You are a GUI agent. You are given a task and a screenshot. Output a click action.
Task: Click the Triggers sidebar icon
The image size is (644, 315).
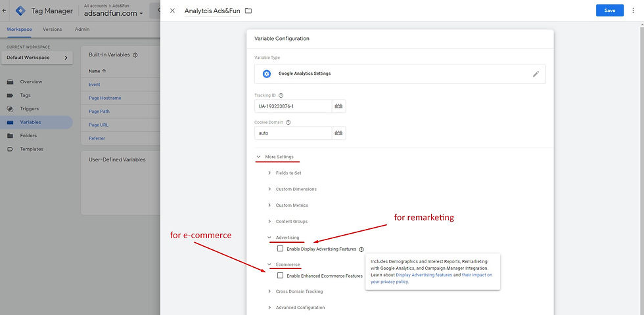point(11,109)
